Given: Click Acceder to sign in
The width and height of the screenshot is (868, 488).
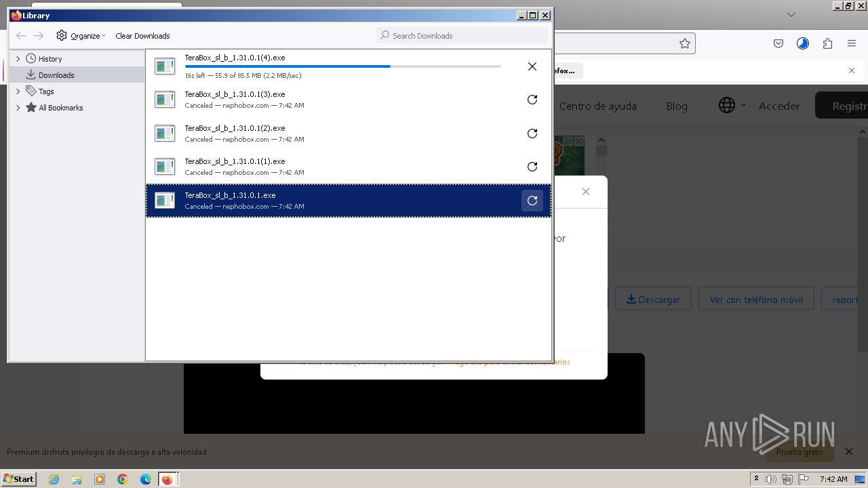Looking at the screenshot, I should click(x=779, y=106).
